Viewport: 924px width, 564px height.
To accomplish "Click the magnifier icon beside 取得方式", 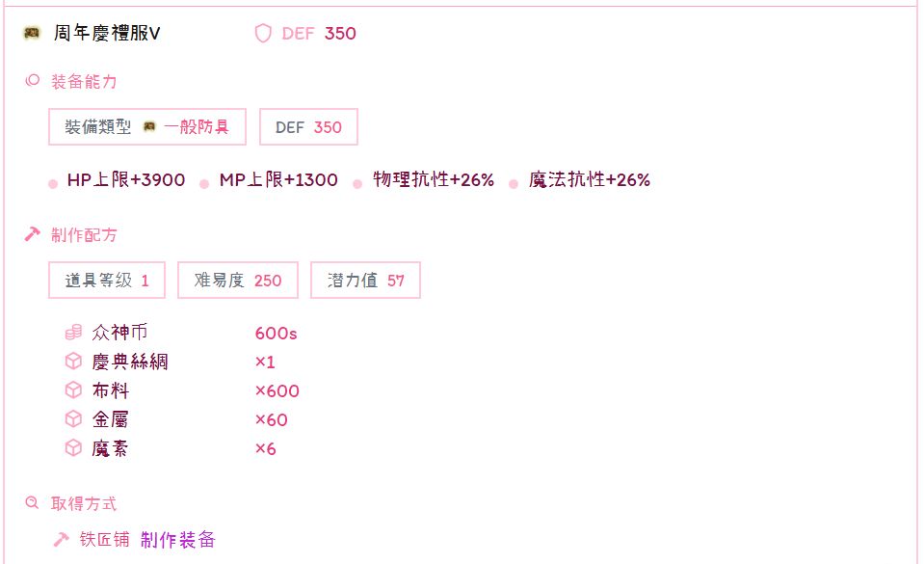I will pos(32,503).
